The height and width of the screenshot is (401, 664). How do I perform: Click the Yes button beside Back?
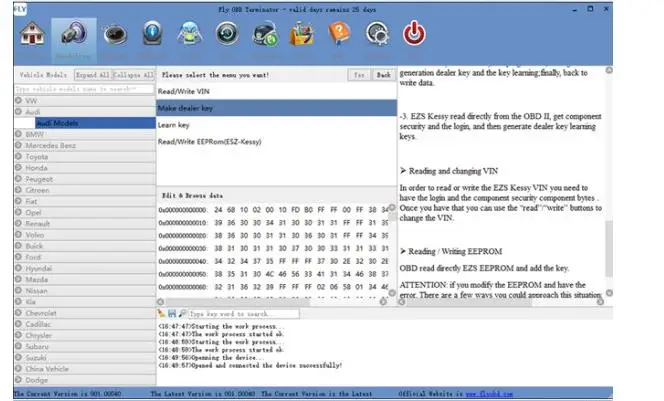coord(359,75)
